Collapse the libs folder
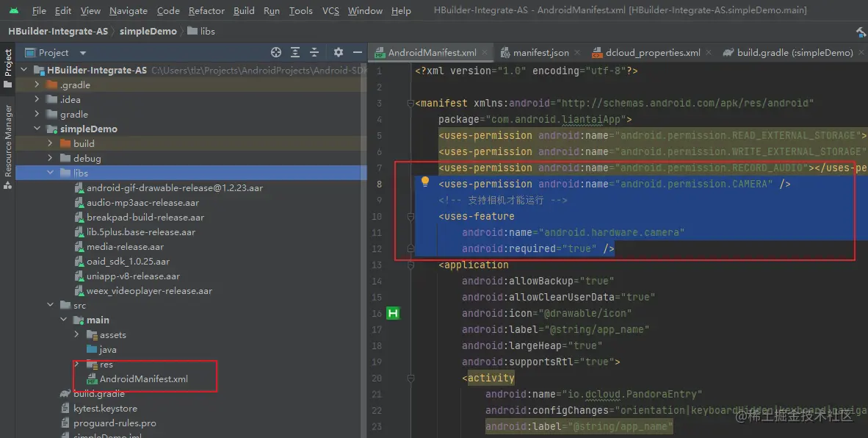Image resolution: width=868 pixels, height=438 pixels. 51,173
